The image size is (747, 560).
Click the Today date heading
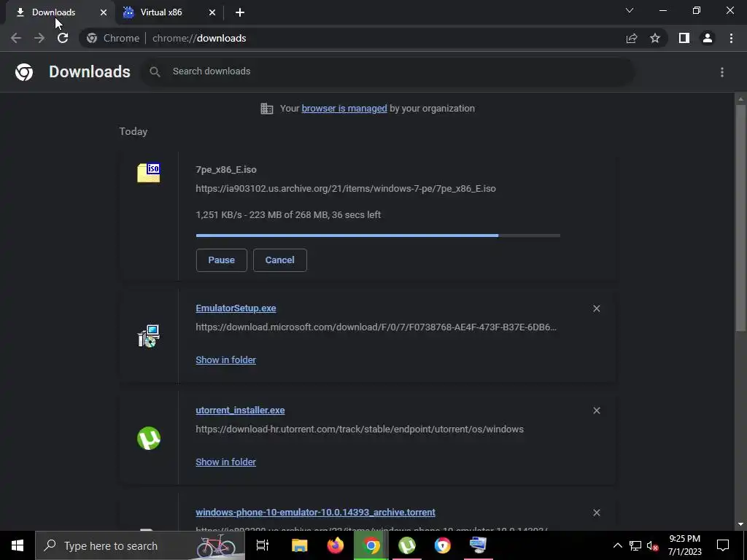click(133, 131)
